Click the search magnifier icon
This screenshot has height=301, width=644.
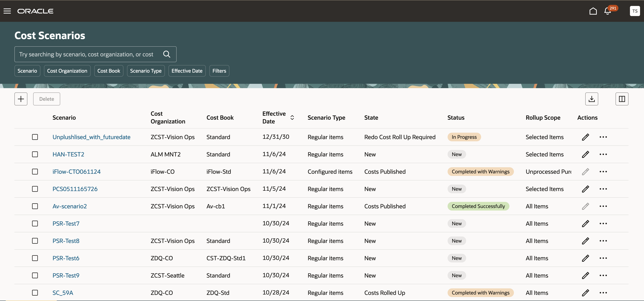[166, 54]
